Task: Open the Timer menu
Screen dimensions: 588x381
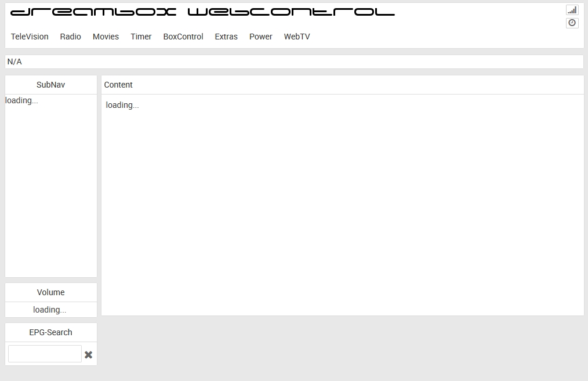Action: [141, 37]
